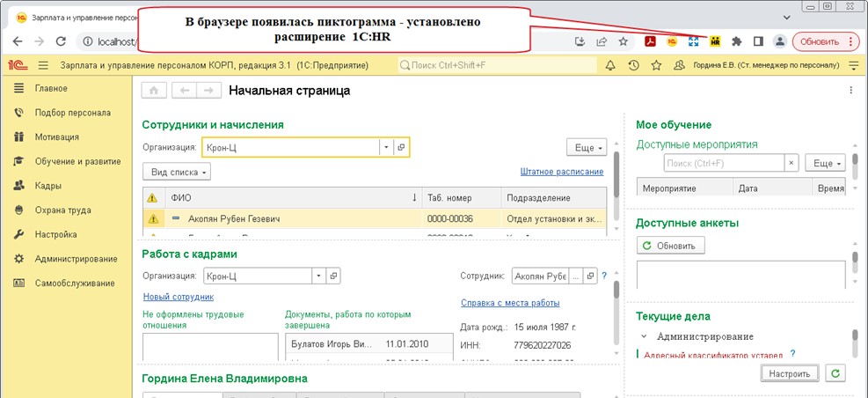Image resolution: width=868 pixels, height=398 pixels.
Task: Click the yellow 1C extension icon in browser
Action: click(x=673, y=41)
